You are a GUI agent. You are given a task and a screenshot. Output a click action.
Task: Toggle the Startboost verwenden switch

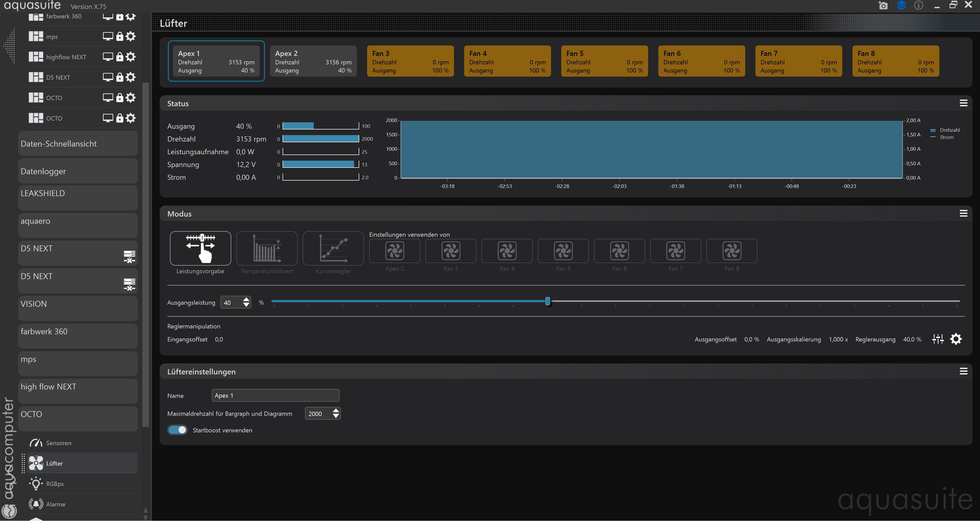[177, 430]
